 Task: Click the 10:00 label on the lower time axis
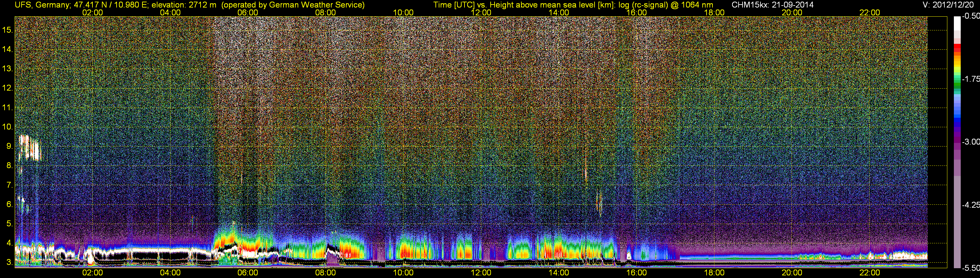pos(403,273)
